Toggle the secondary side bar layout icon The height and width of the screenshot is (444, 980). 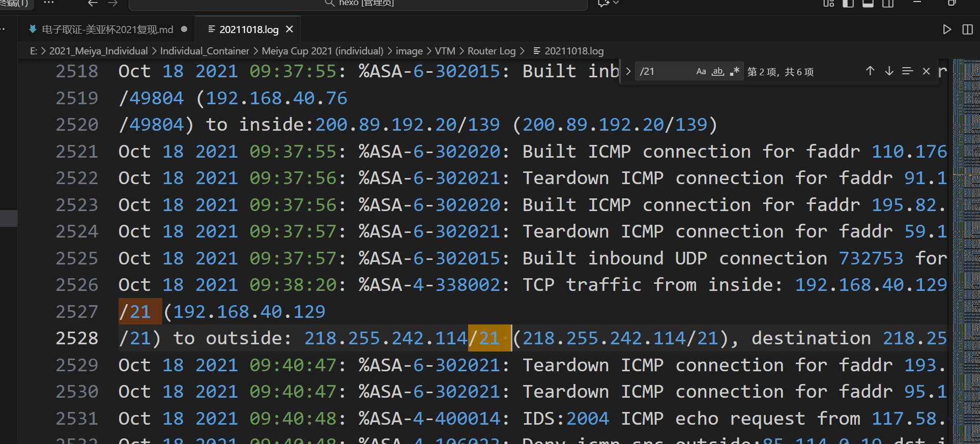click(888, 3)
